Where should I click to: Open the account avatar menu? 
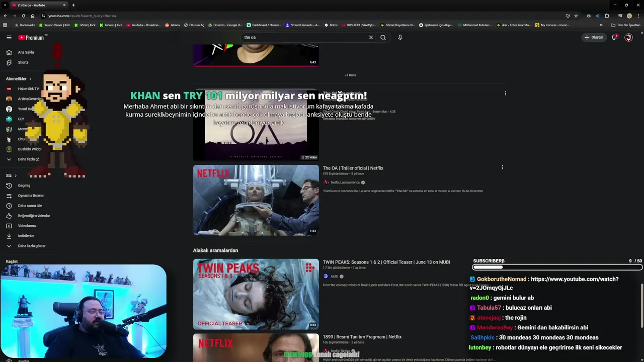628,37
